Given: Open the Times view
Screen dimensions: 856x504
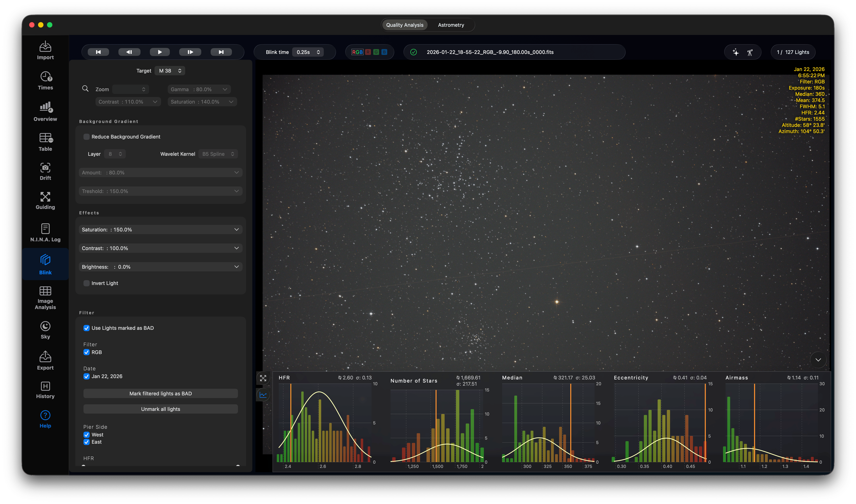Looking at the screenshot, I should [45, 81].
